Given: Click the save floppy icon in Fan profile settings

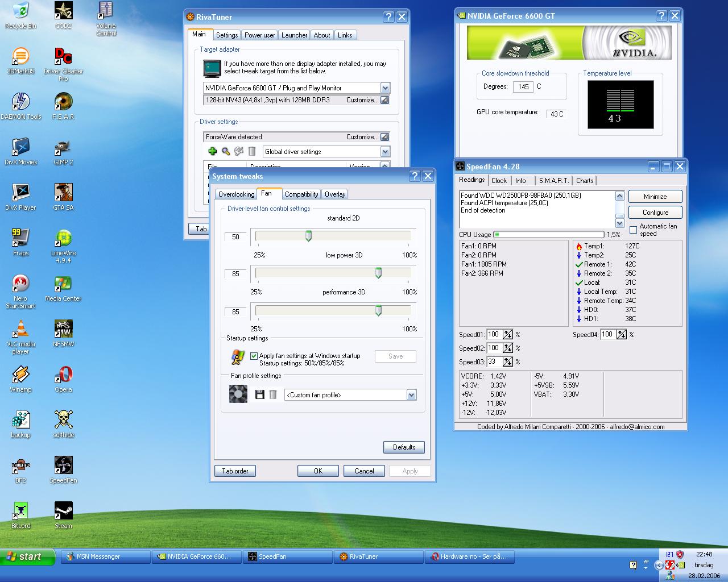Looking at the screenshot, I should click(x=260, y=394).
